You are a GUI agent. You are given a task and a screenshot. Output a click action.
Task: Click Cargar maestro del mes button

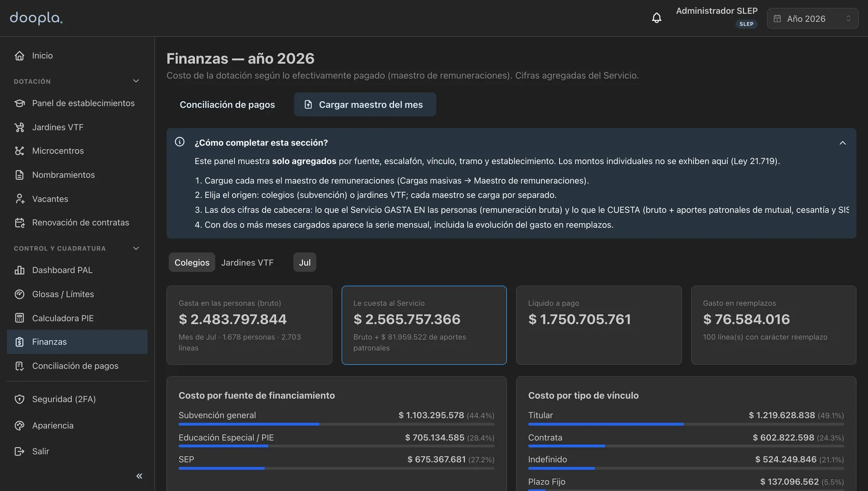click(365, 105)
